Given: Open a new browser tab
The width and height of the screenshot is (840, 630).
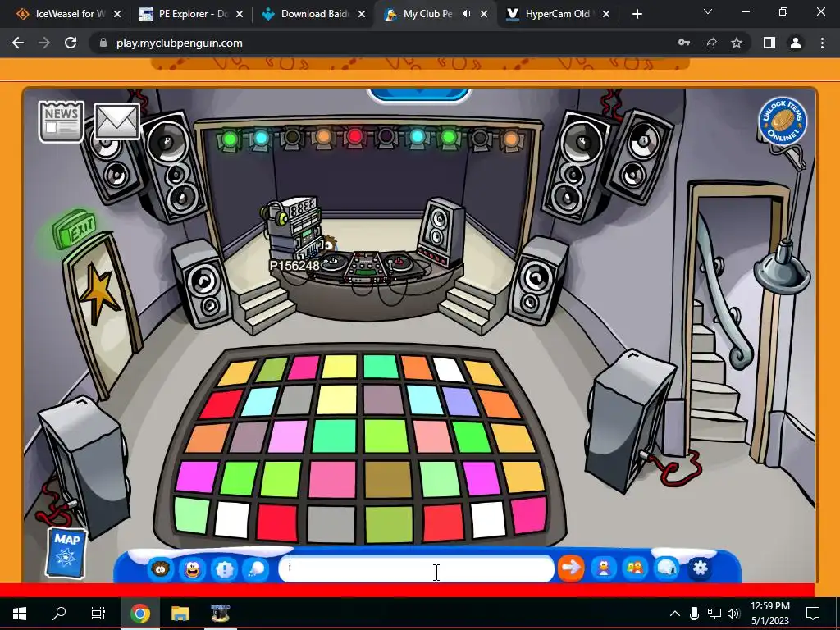Looking at the screenshot, I should tap(637, 14).
